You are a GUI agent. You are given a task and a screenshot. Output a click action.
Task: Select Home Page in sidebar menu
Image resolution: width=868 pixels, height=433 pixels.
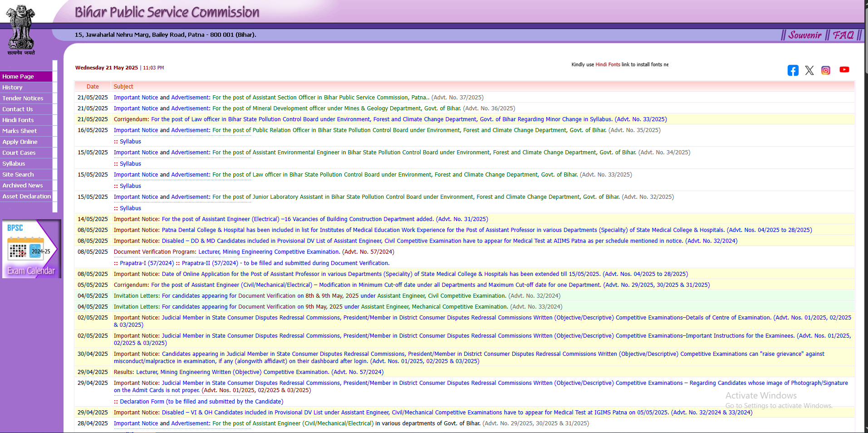[x=18, y=77]
